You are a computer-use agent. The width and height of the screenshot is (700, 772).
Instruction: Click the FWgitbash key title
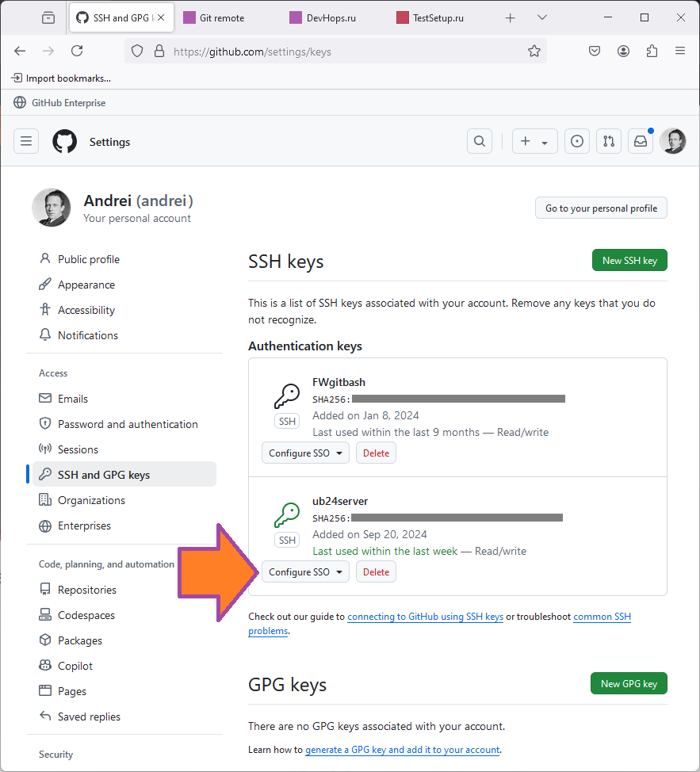click(339, 383)
